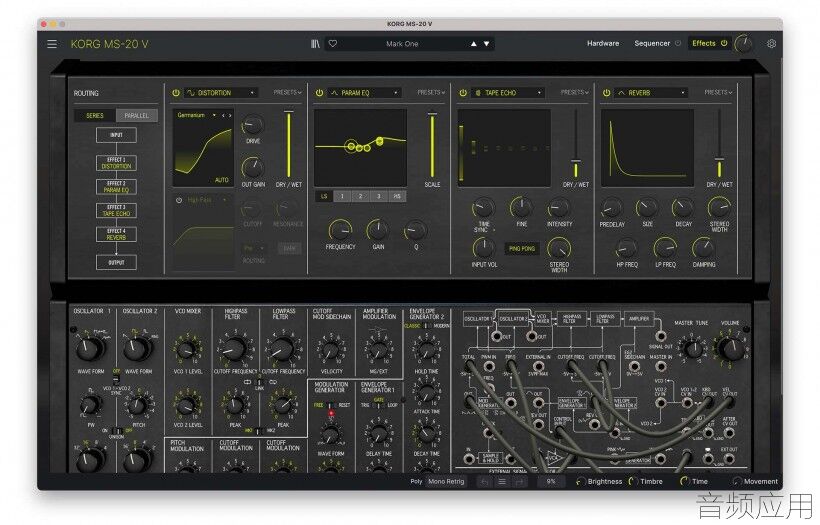The width and height of the screenshot is (820, 525).
Task: Expand the Reverb PRESETS menu
Action: click(x=719, y=93)
